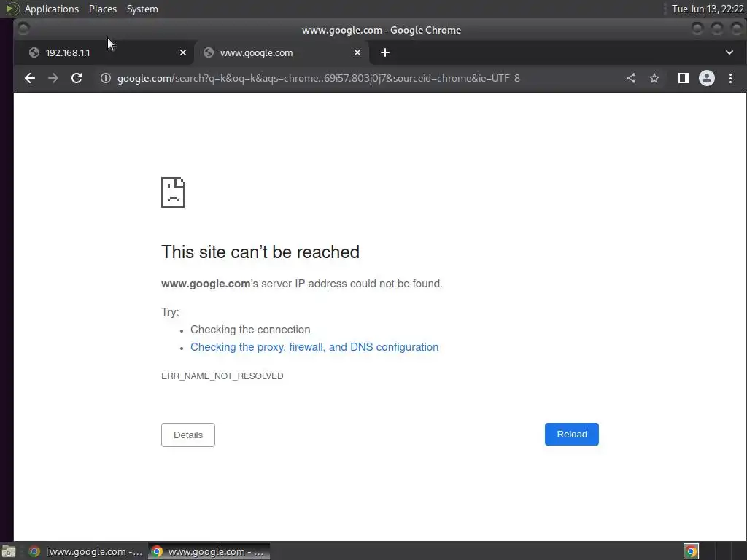Image resolution: width=747 pixels, height=560 pixels.
Task: Click the Details button
Action: tap(188, 435)
